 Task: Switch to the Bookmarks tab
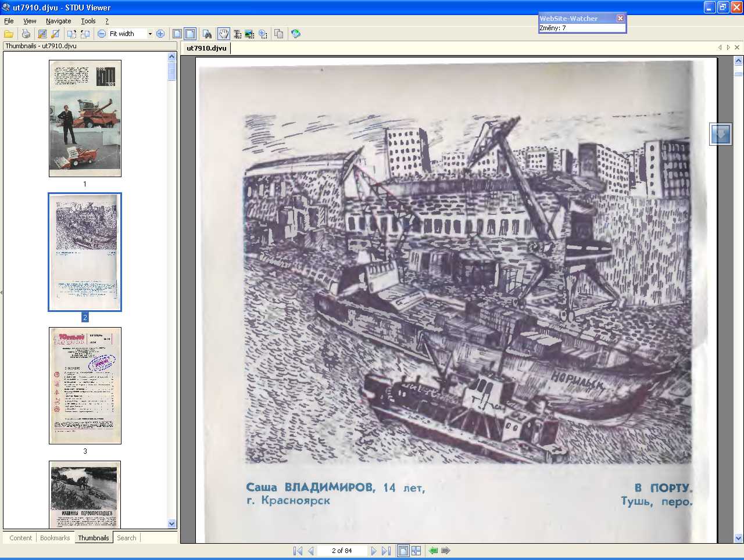pyautogui.click(x=55, y=538)
